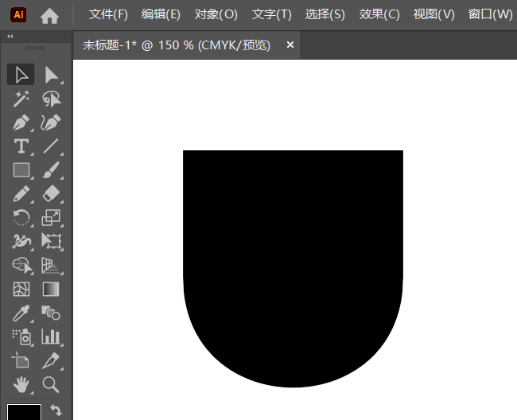This screenshot has width=517, height=420.
Task: Click the black fill color swatch
Action: point(24,412)
